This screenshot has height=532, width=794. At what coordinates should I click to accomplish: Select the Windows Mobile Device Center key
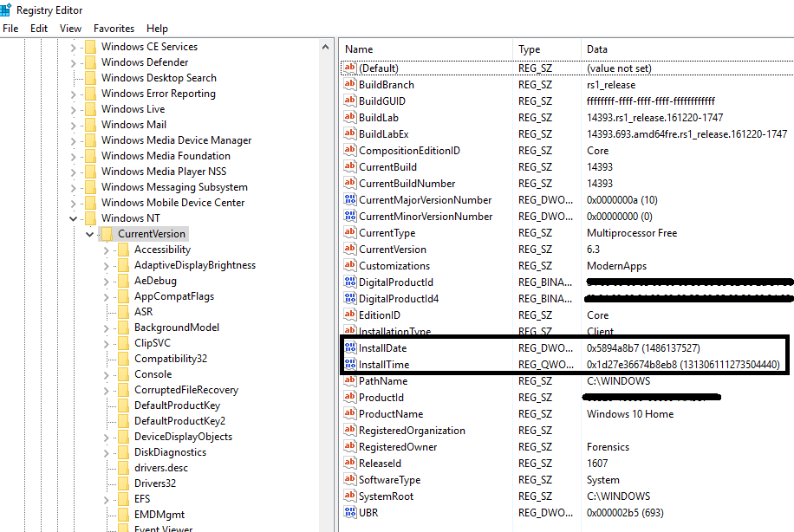(x=172, y=203)
